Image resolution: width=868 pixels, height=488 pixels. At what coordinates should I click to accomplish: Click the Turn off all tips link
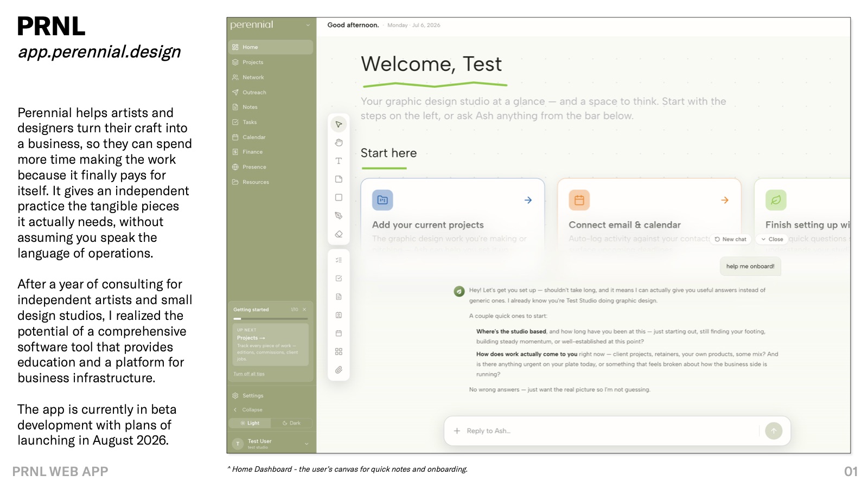[x=249, y=374]
